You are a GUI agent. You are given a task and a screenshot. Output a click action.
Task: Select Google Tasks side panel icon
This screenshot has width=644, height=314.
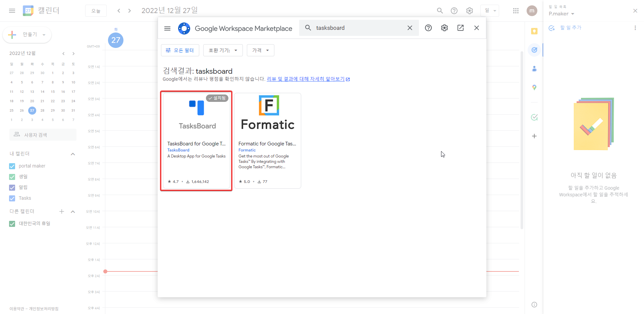(x=534, y=50)
